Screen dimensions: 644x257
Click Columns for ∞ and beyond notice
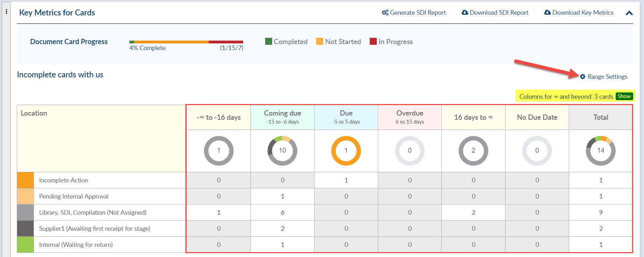[566, 96]
